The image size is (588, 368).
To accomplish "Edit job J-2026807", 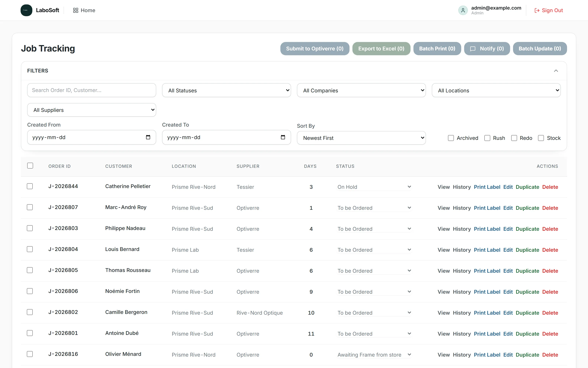I will pyautogui.click(x=508, y=208).
